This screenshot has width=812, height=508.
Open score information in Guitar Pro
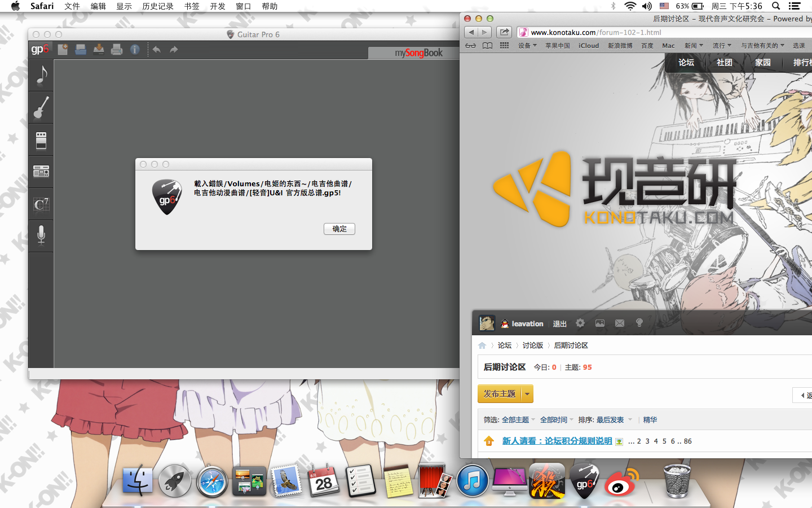click(x=135, y=50)
